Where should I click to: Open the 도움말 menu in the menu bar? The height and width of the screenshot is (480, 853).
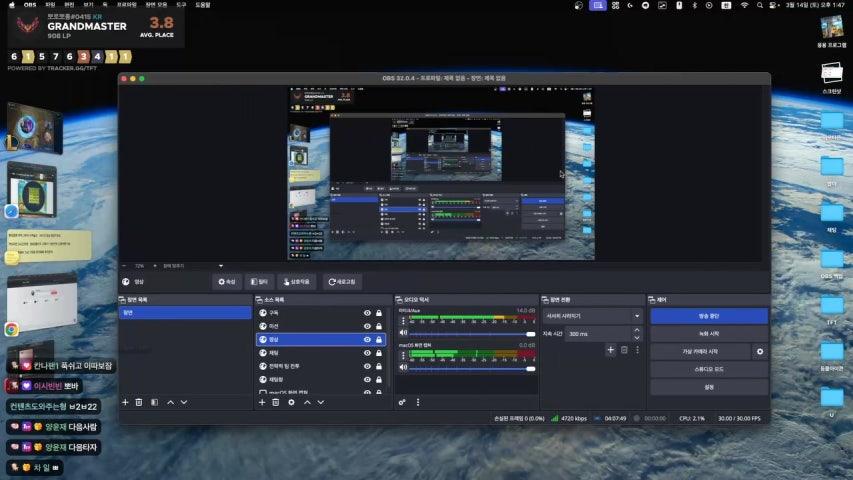click(203, 5)
